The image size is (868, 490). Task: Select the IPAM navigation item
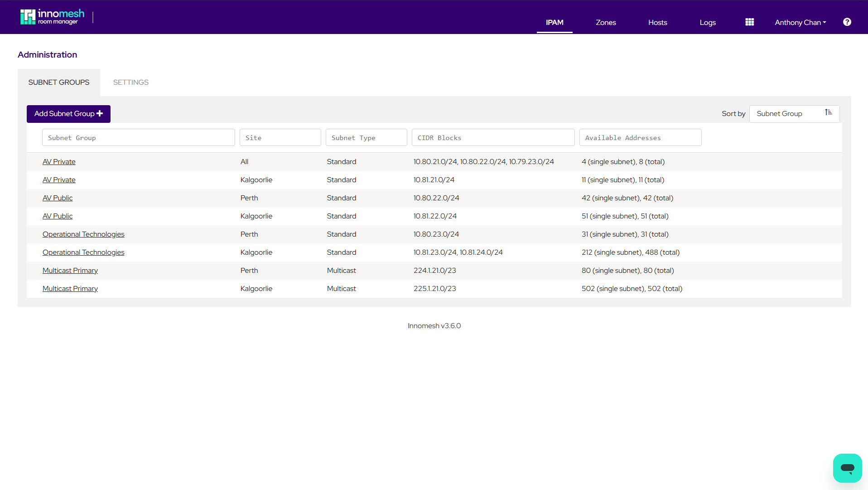554,22
